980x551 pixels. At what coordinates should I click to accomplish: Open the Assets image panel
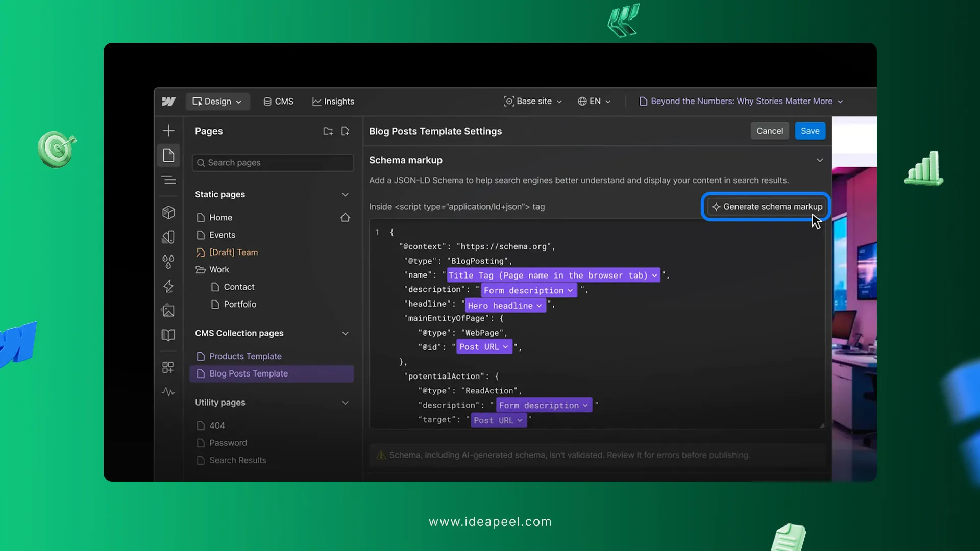[168, 310]
